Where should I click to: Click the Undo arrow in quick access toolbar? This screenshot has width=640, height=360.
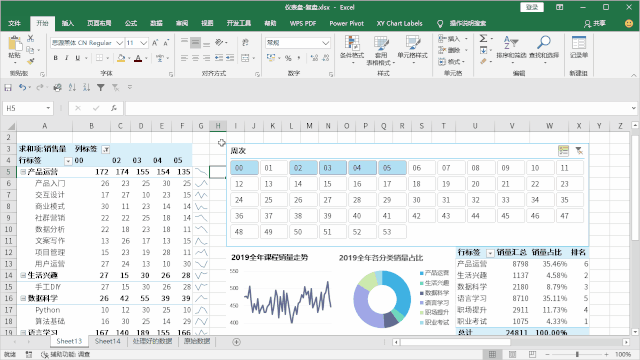[x=22, y=87]
